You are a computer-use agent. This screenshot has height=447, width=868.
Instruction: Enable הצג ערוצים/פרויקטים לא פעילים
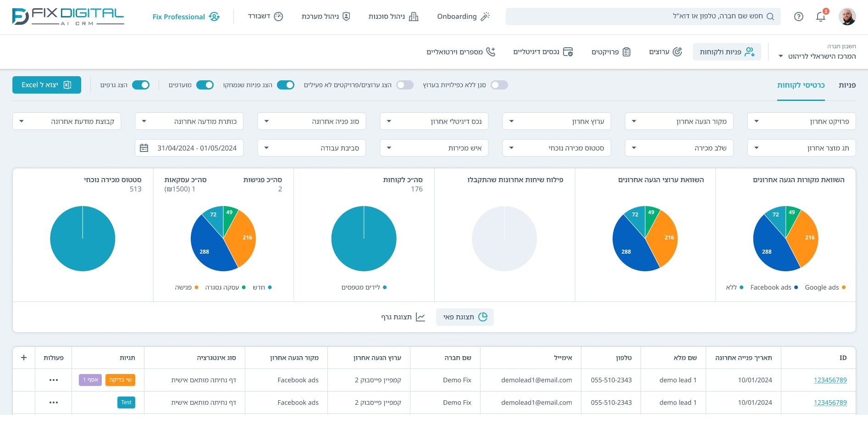click(405, 85)
